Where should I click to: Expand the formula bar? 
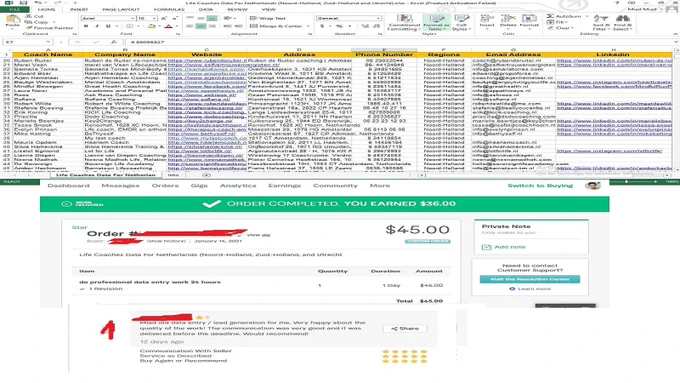[676, 42]
